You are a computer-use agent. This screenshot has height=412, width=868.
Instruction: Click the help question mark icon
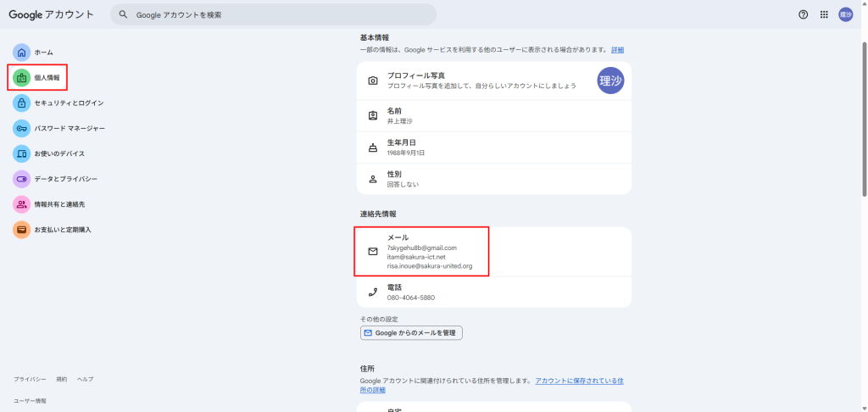point(804,14)
